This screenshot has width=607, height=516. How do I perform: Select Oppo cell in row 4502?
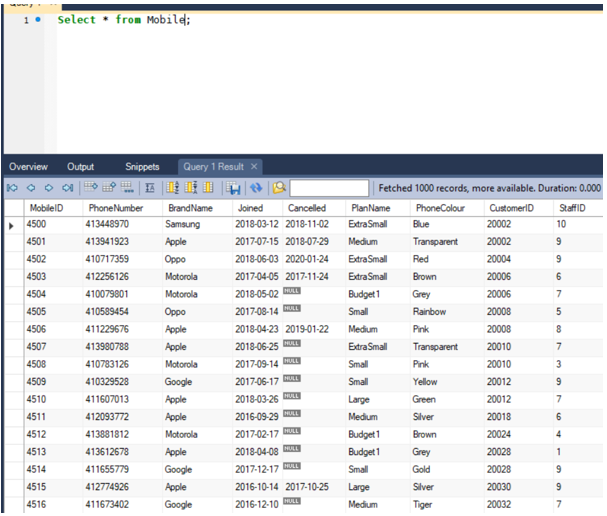(x=175, y=259)
